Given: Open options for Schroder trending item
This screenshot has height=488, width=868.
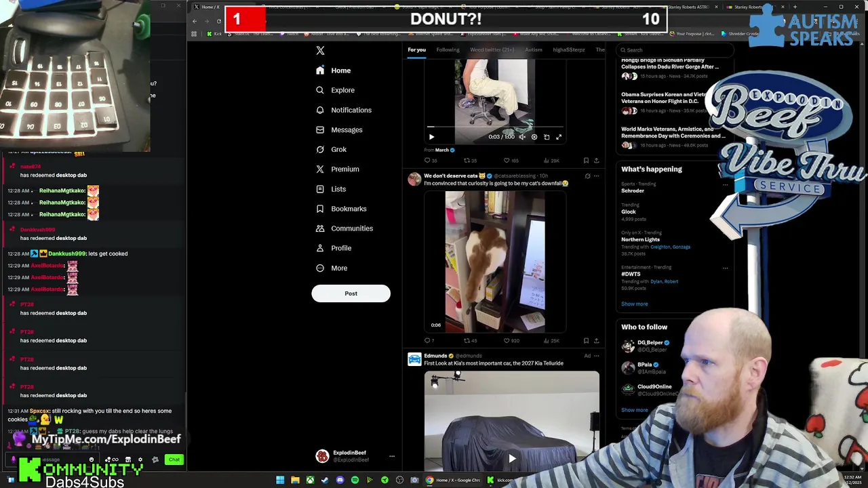Looking at the screenshot, I should click(x=725, y=184).
